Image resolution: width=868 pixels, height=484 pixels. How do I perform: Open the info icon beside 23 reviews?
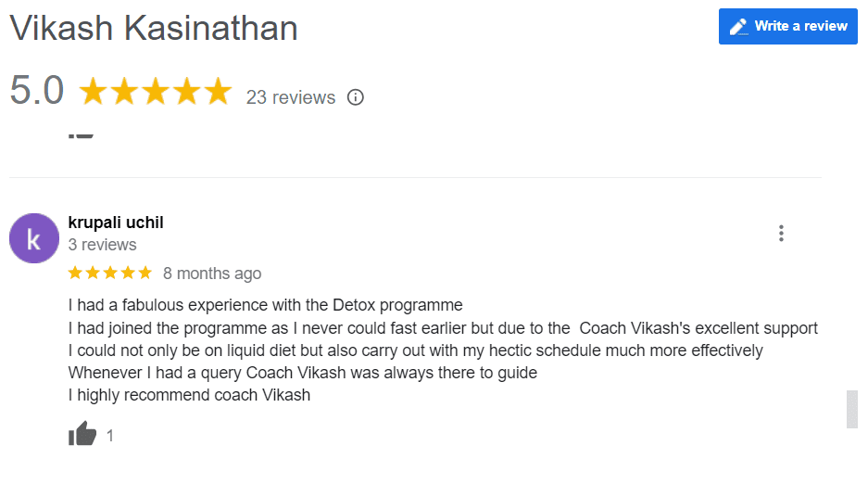pyautogui.click(x=356, y=97)
